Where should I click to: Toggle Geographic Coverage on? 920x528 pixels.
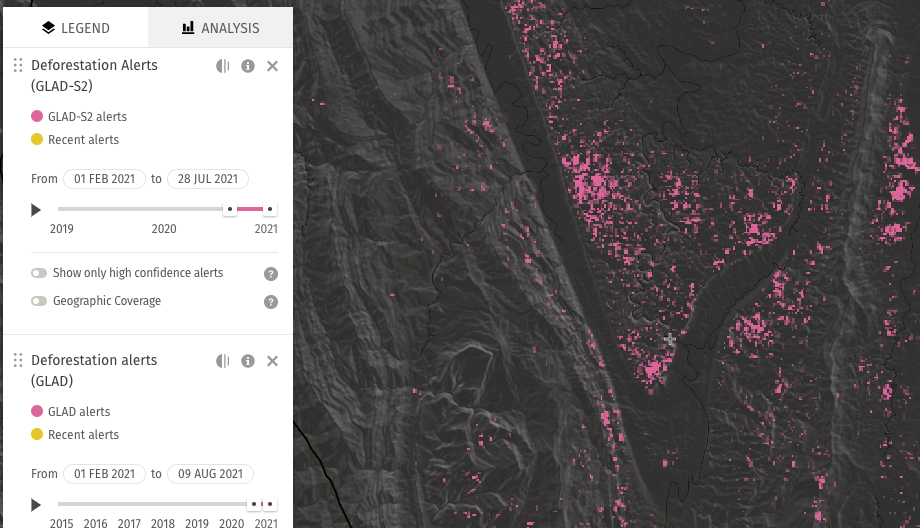(x=39, y=301)
